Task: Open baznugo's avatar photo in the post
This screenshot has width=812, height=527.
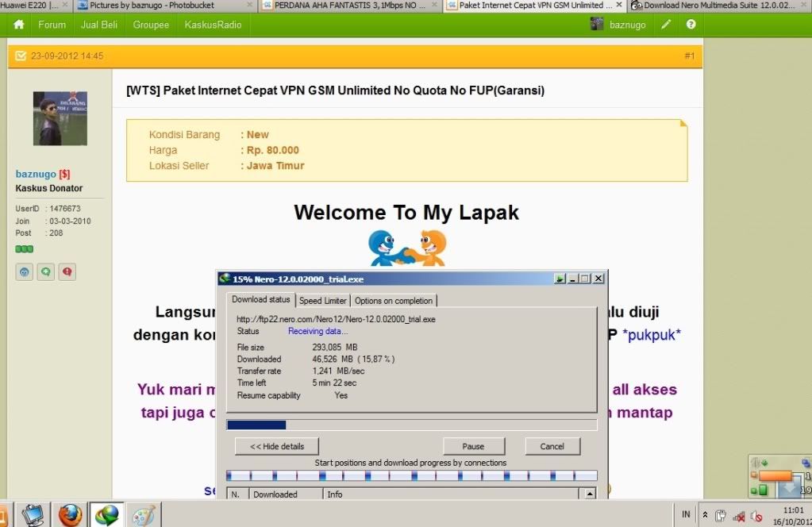Action: 60,118
